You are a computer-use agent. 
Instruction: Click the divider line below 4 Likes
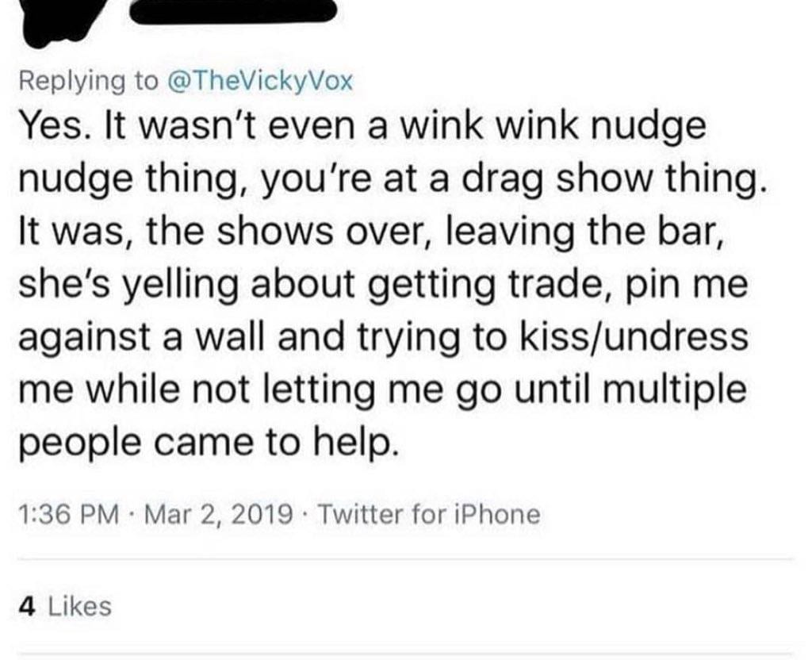coord(406,654)
